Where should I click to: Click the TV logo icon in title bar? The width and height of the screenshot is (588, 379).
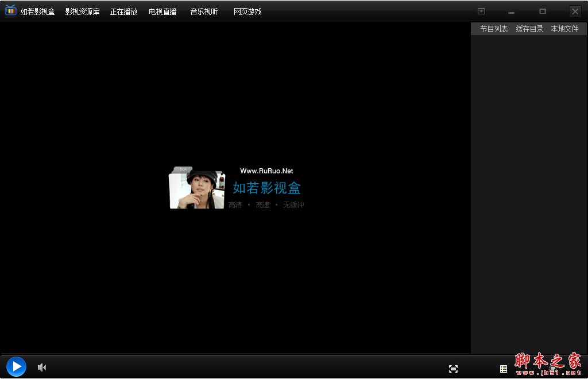(x=10, y=10)
